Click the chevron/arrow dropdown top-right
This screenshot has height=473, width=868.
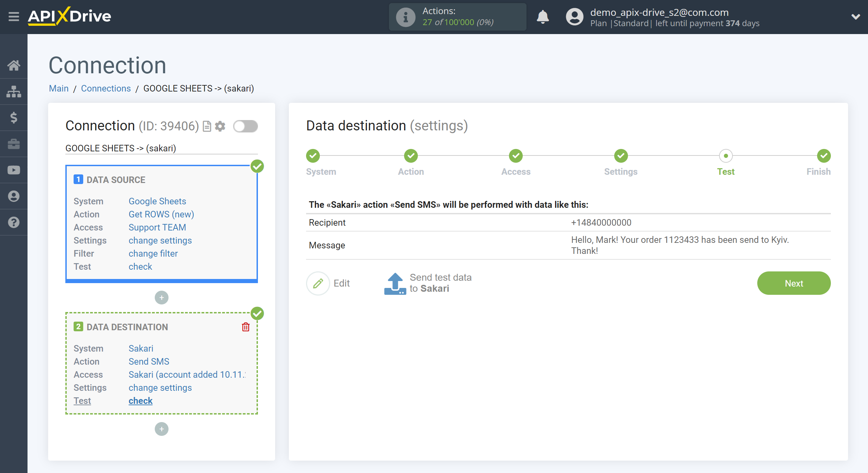[856, 17]
